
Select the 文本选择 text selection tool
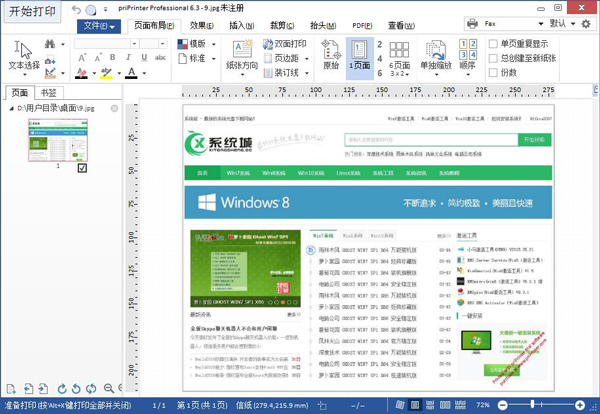coord(24,57)
